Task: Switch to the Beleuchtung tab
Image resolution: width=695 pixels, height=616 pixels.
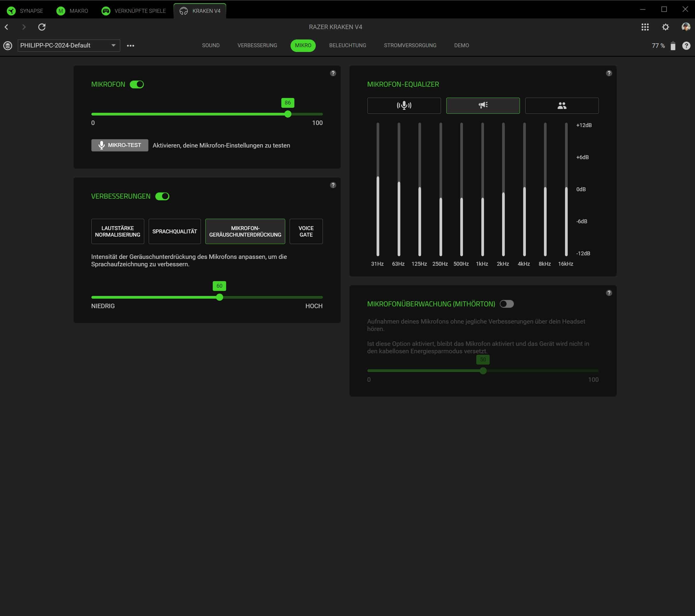Action: [x=347, y=46]
